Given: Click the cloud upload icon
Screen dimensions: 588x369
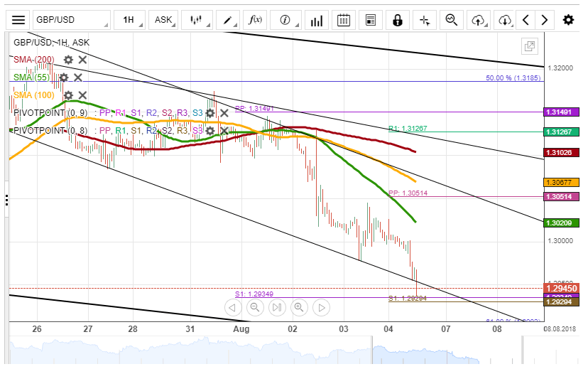Looking at the screenshot, I should click(x=479, y=20).
